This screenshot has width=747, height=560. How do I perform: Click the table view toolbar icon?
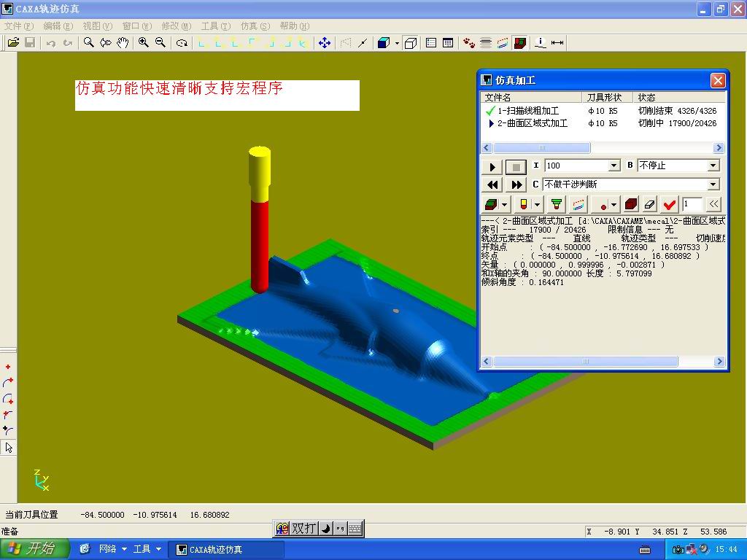pos(448,43)
